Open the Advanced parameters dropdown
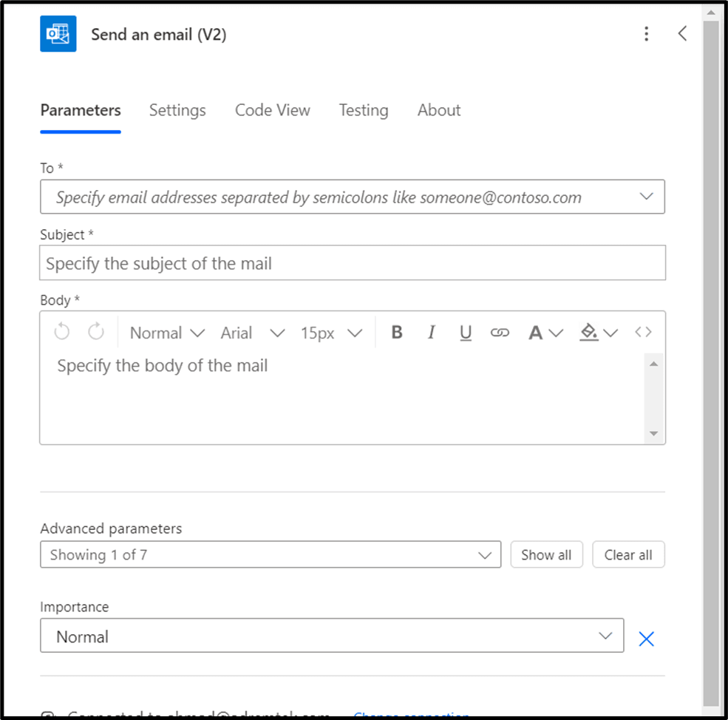Viewport: 728px width, 720px height. click(271, 554)
